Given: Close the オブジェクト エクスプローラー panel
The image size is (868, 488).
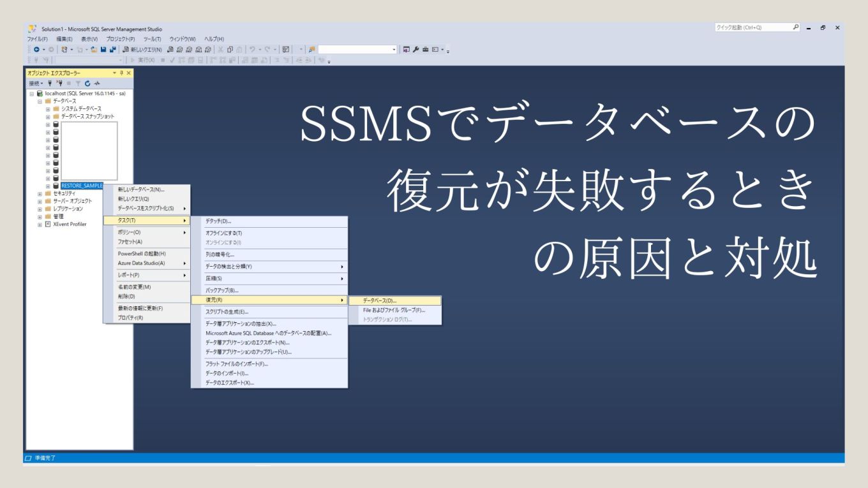Looking at the screenshot, I should 129,73.
